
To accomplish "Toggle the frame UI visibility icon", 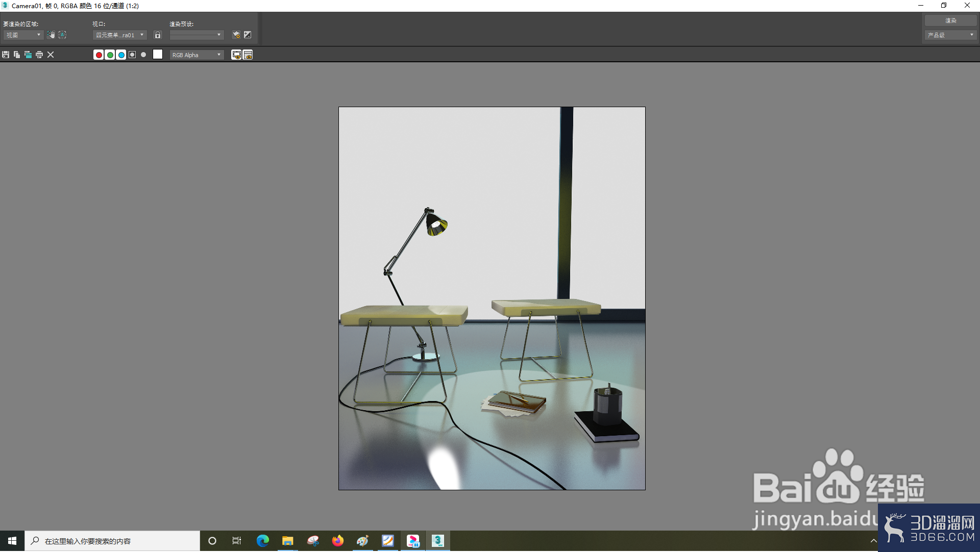I will 248,55.
